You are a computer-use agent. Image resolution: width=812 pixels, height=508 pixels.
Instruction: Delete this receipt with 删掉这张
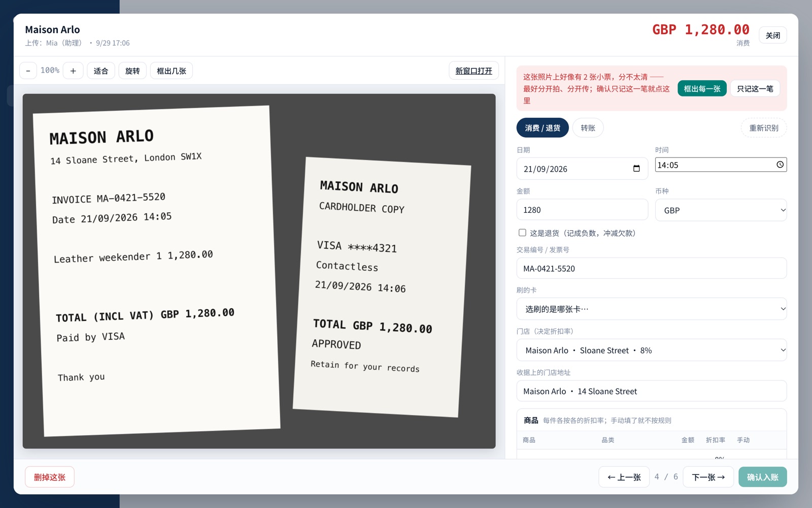tap(50, 477)
